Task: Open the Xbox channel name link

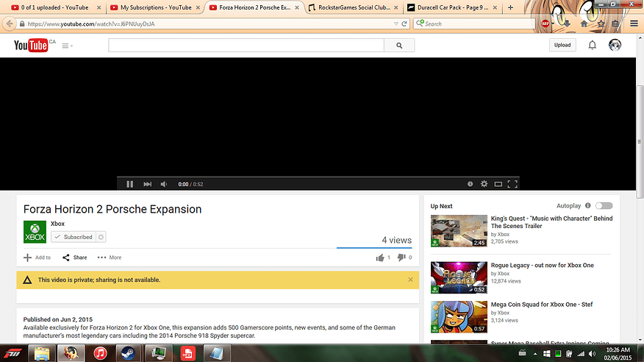Action: 57,224
